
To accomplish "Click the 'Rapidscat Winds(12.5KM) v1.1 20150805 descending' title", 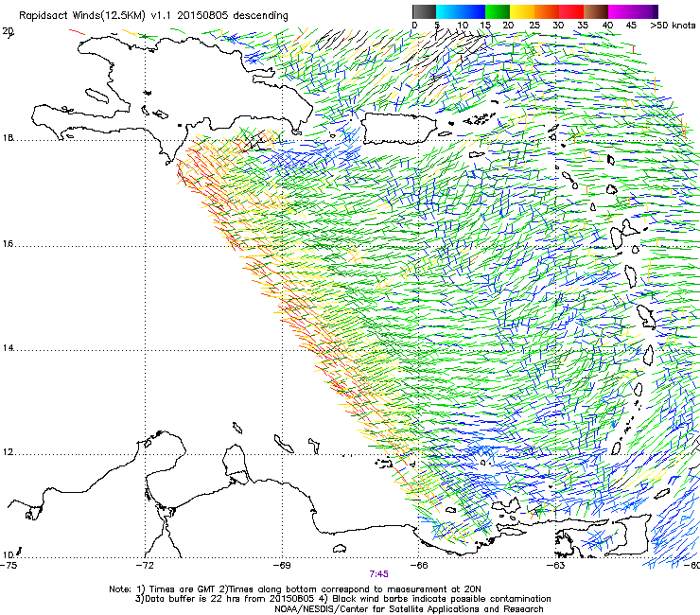I will pyautogui.click(x=153, y=16).
